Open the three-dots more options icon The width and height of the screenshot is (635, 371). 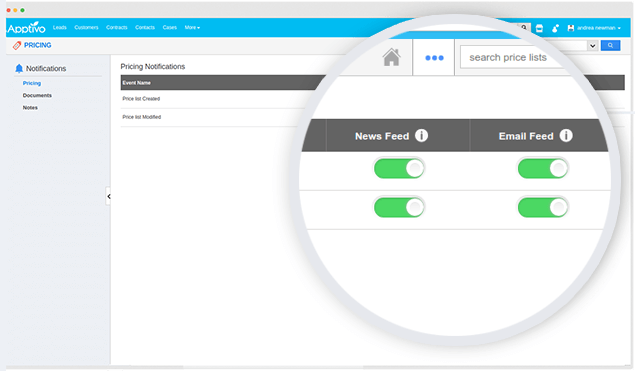(434, 58)
